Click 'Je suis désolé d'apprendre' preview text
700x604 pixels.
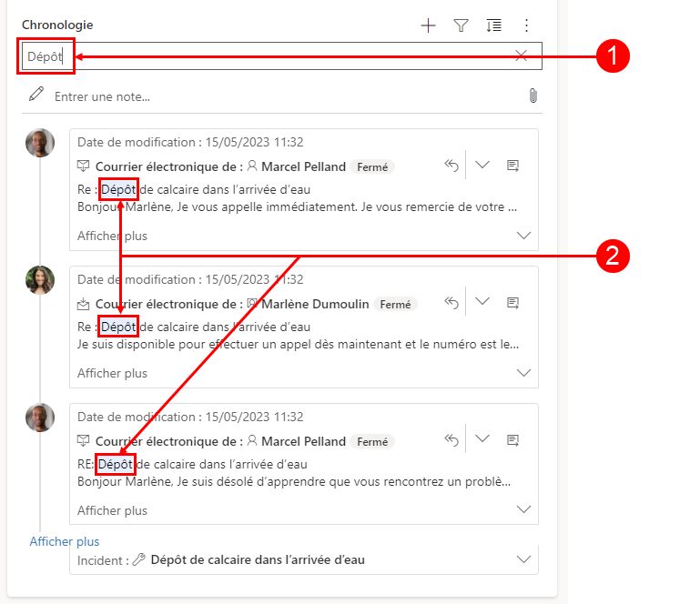[294, 482]
